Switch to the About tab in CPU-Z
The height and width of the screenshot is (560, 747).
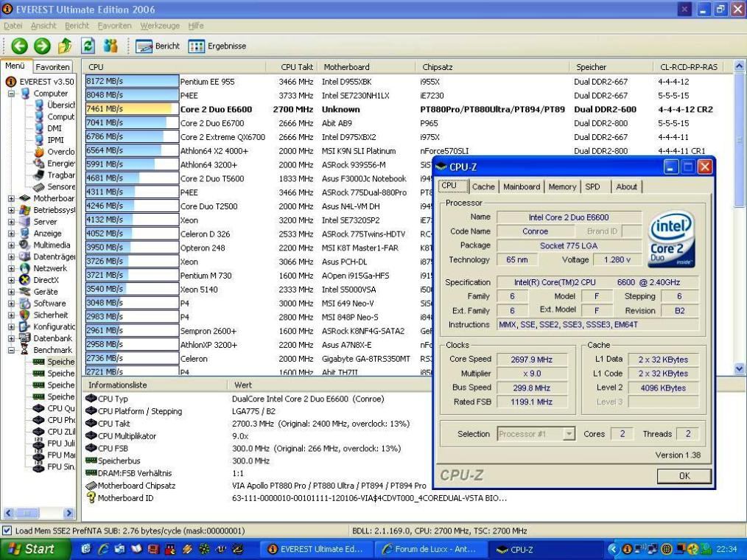pos(626,187)
